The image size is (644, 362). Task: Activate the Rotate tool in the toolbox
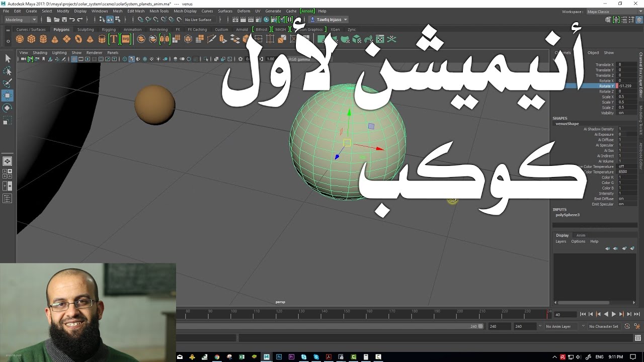(x=8, y=108)
